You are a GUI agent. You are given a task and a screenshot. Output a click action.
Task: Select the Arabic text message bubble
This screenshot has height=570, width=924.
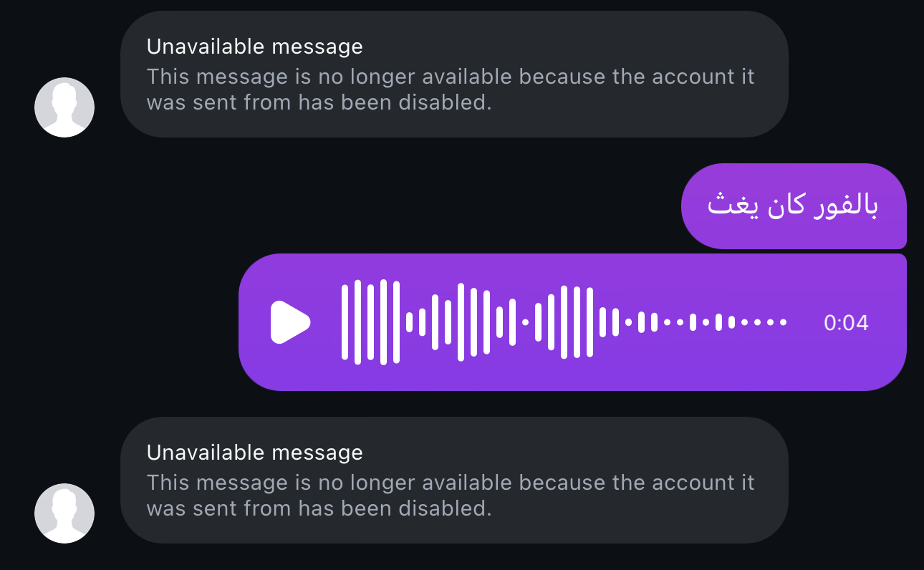[x=794, y=206]
